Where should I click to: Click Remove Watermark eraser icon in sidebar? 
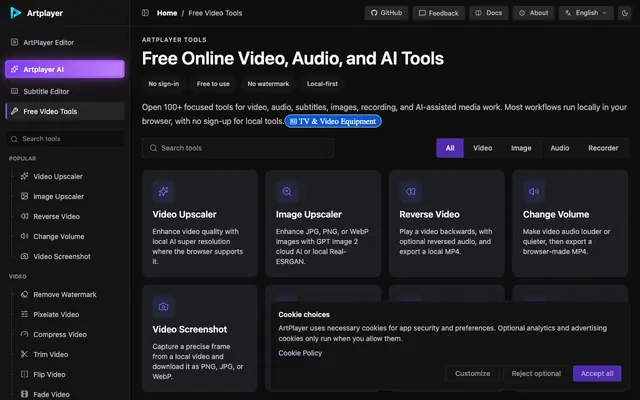point(24,294)
